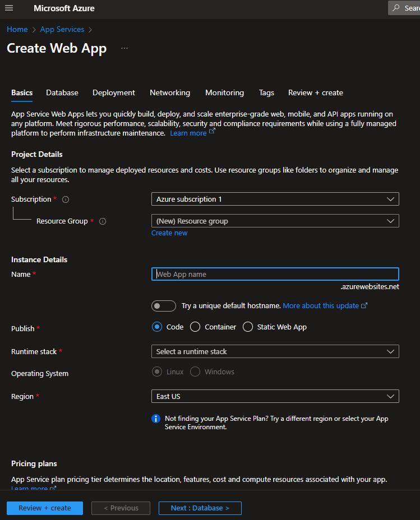Click the ellipsis next to Create Web App

click(x=124, y=49)
